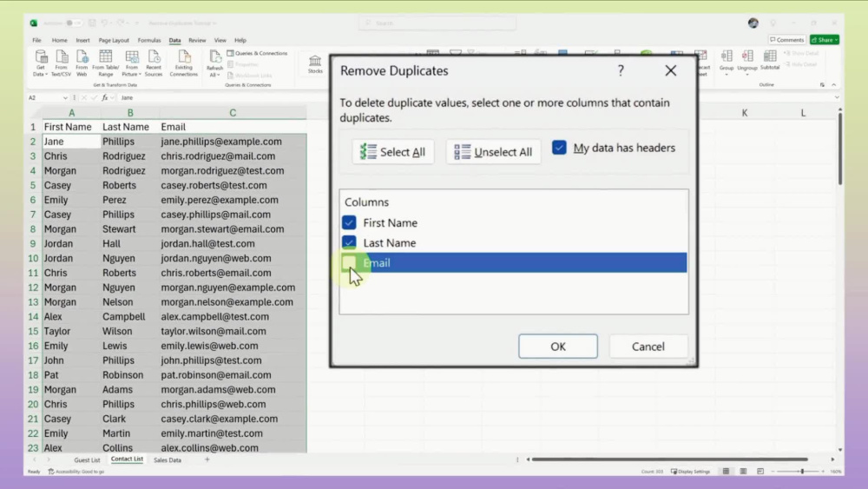The image size is (868, 489).
Task: Uncheck Last Name column checkbox
Action: [349, 242]
